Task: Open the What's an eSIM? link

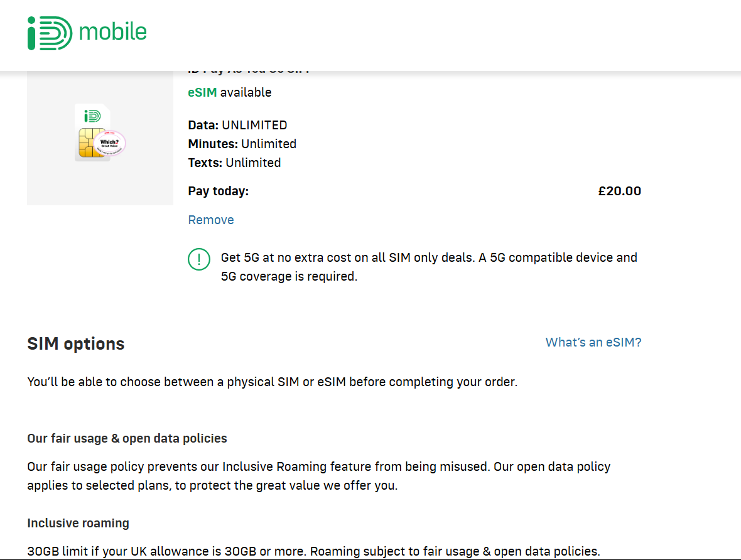Action: [x=593, y=342]
